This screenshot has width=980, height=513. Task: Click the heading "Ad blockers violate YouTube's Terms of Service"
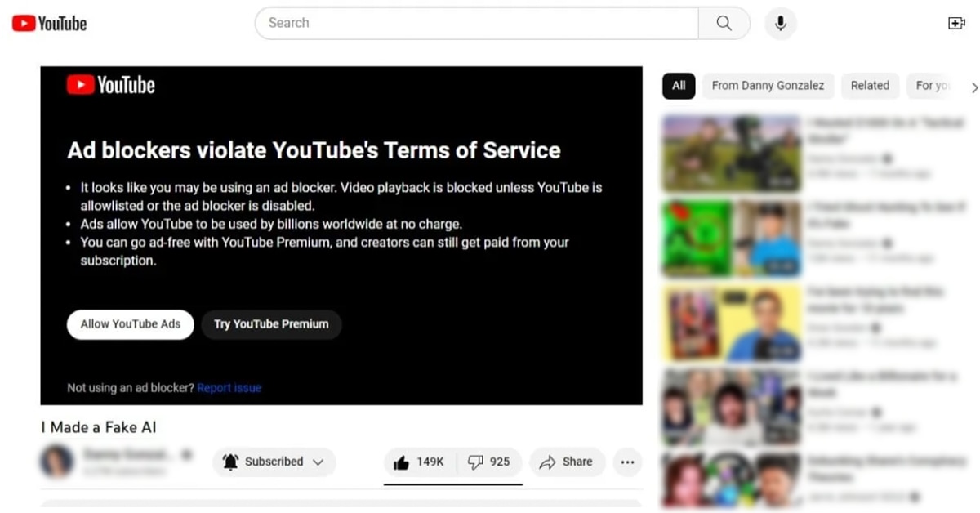314,150
